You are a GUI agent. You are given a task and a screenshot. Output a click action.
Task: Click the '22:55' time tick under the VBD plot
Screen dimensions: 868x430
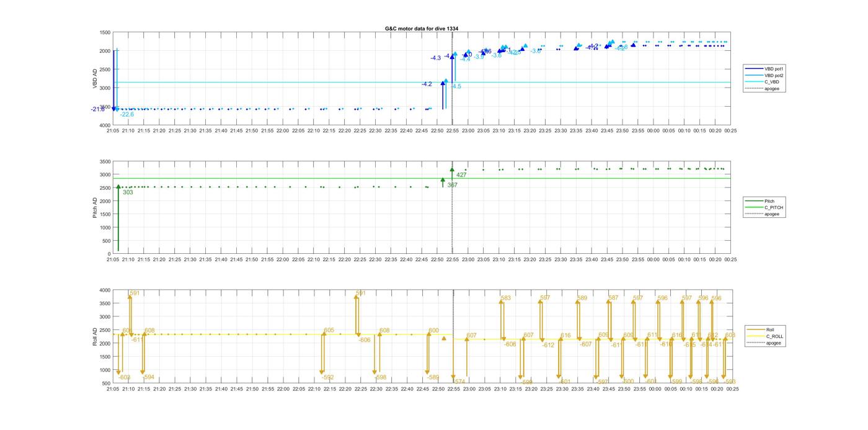pyautogui.click(x=453, y=131)
